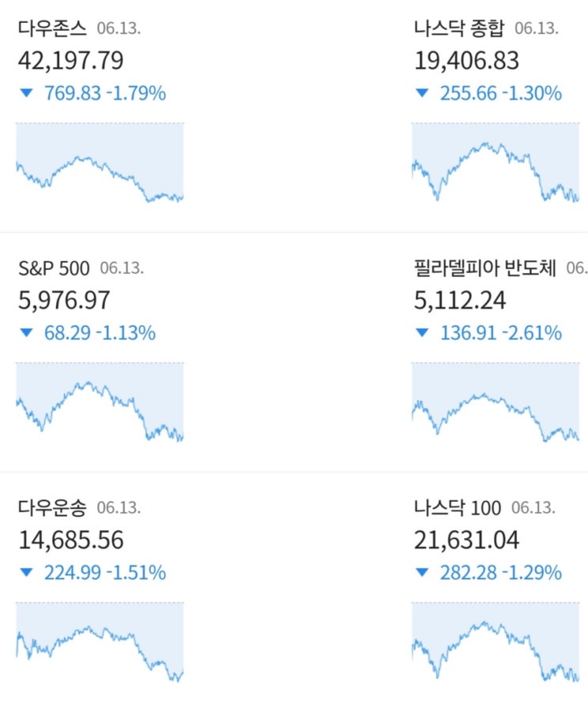Click the down arrow icon under 다우존스
This screenshot has width=588, height=703.
[x=26, y=93]
